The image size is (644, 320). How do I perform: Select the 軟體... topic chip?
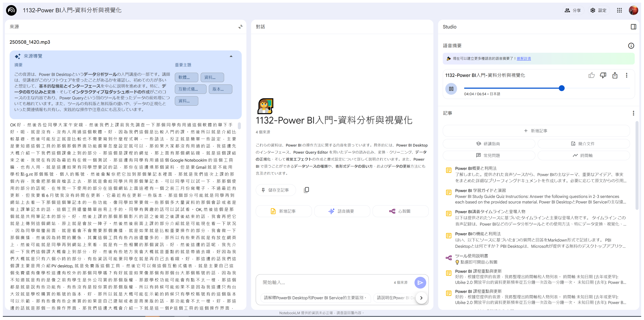pos(186,77)
